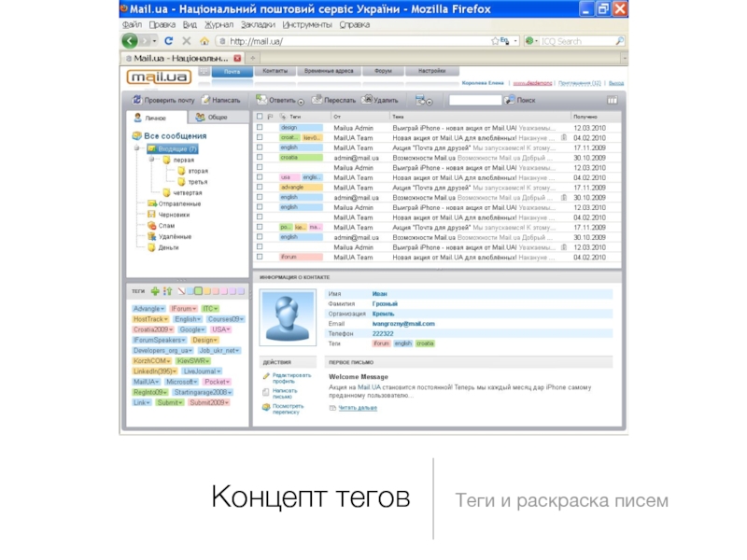Open the Submit2009 tag dropdown
The width and height of the screenshot is (747, 560).
pyautogui.click(x=227, y=402)
